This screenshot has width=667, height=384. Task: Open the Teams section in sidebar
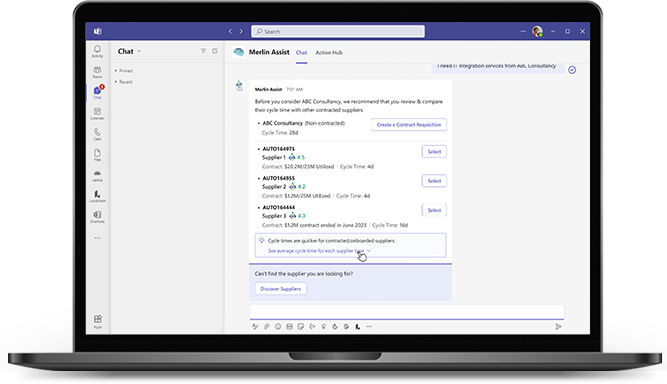tap(97, 72)
